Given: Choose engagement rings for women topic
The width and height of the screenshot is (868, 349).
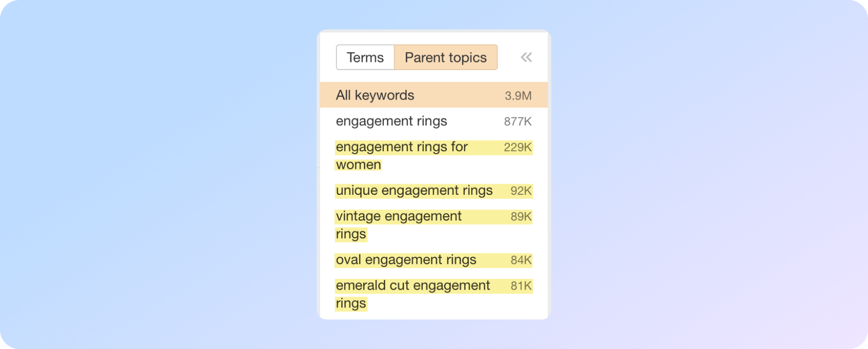Looking at the screenshot, I should tap(401, 147).
